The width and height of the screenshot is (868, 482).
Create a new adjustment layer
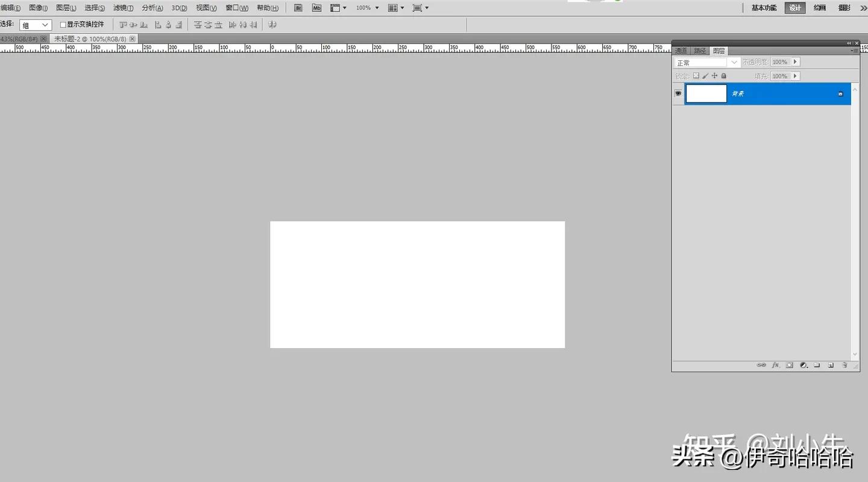pyautogui.click(x=804, y=365)
